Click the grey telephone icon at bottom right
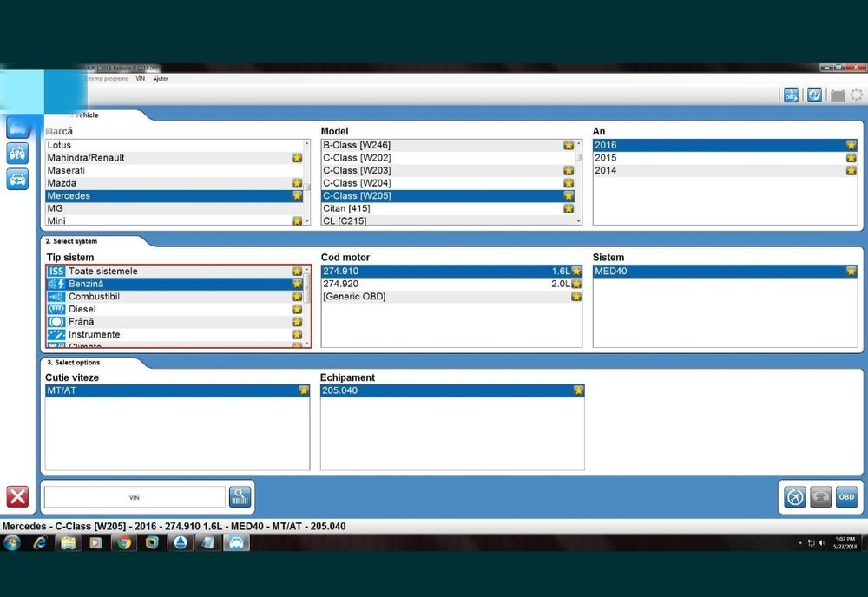 (820, 497)
